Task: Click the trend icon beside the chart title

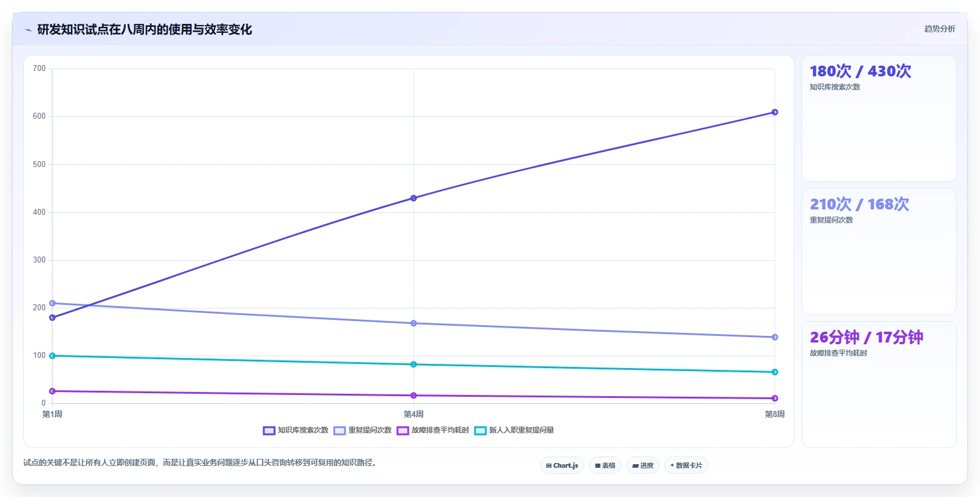Action: coord(28,30)
